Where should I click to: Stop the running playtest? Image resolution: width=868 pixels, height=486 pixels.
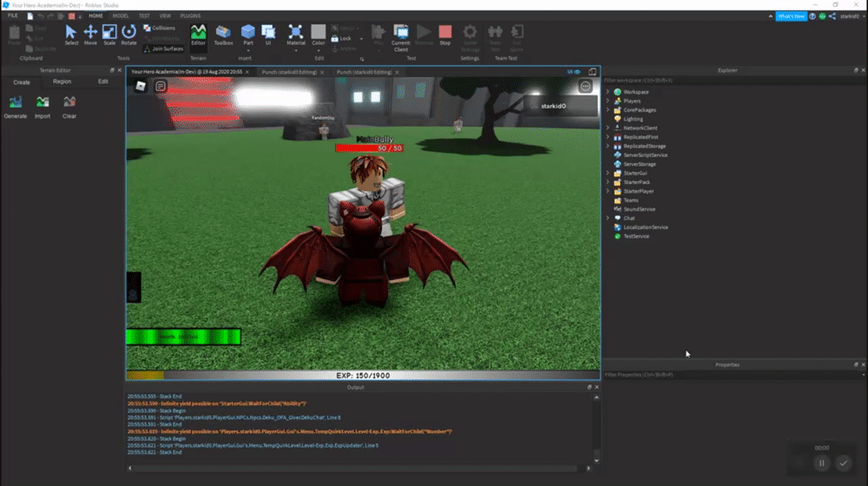pos(445,35)
